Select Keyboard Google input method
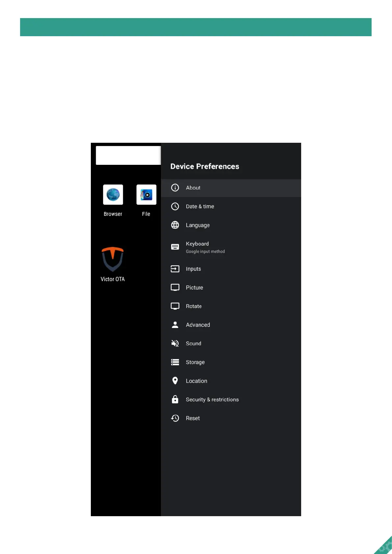Screen dimensions: 392x554 click(x=231, y=247)
